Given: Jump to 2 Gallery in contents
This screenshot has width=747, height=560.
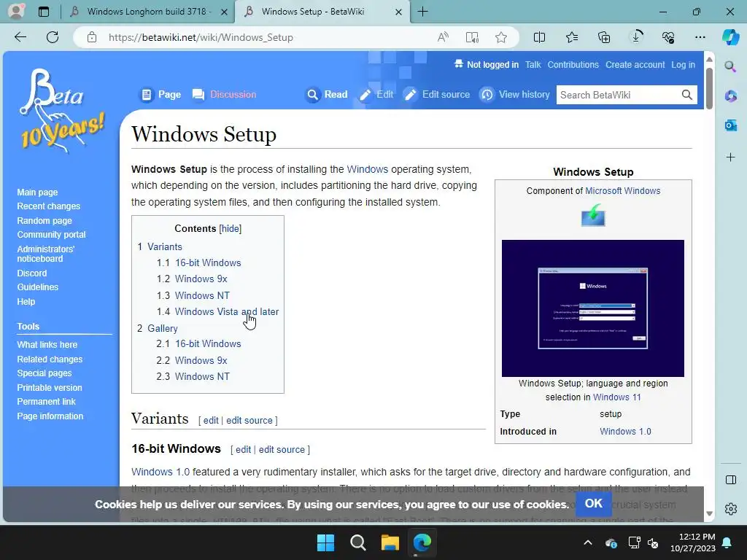Looking at the screenshot, I should pos(158,329).
